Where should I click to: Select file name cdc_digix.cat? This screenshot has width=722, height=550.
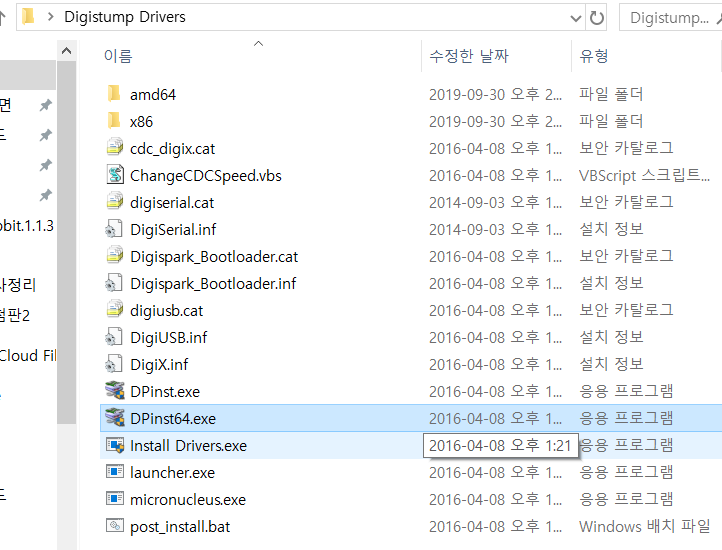tap(172, 149)
